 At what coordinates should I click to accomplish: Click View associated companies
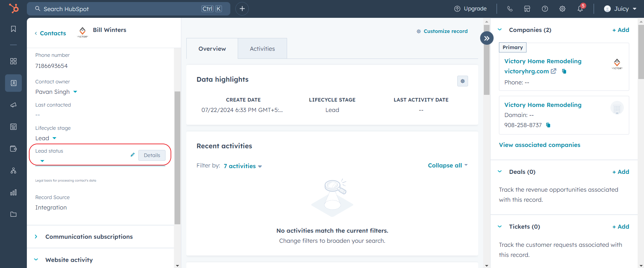pyautogui.click(x=540, y=145)
